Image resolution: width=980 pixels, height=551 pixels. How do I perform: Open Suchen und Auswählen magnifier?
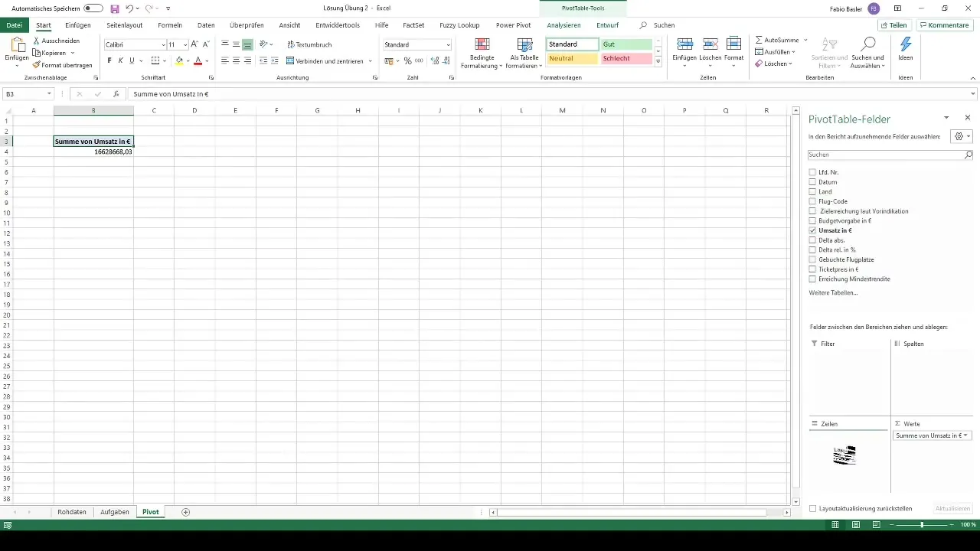pyautogui.click(x=867, y=44)
